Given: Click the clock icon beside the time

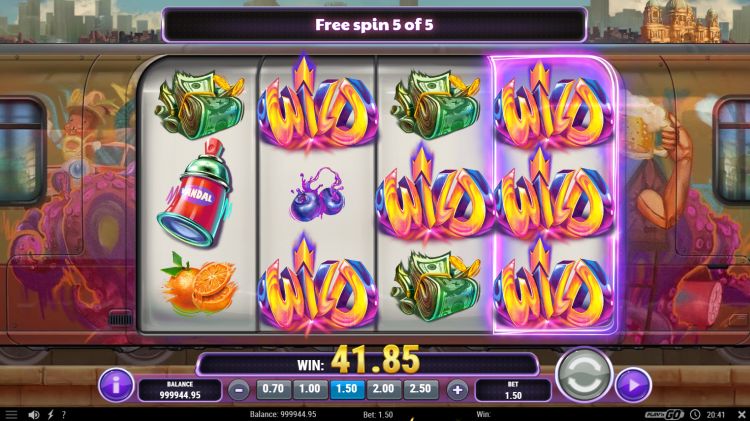Looking at the screenshot, I should coord(695,414).
